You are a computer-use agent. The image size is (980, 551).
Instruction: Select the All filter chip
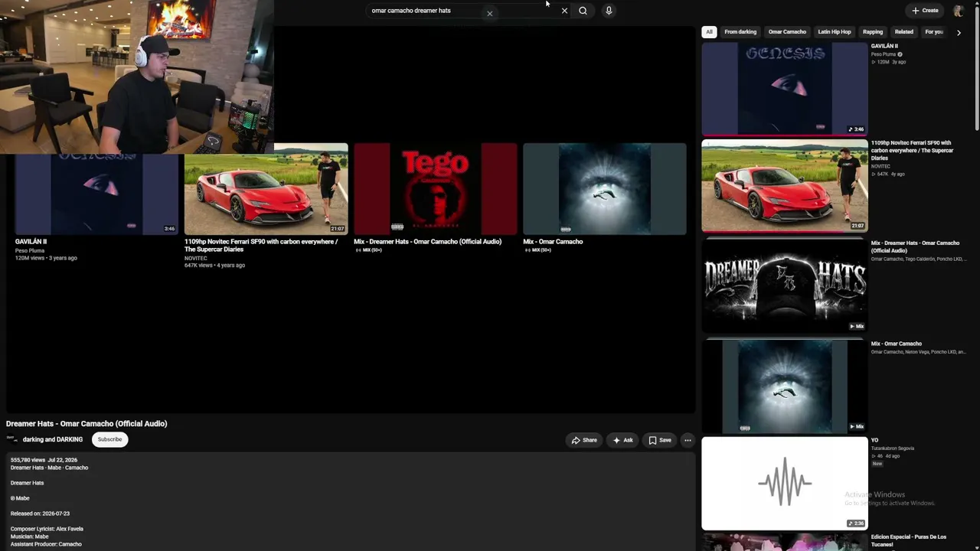click(709, 32)
